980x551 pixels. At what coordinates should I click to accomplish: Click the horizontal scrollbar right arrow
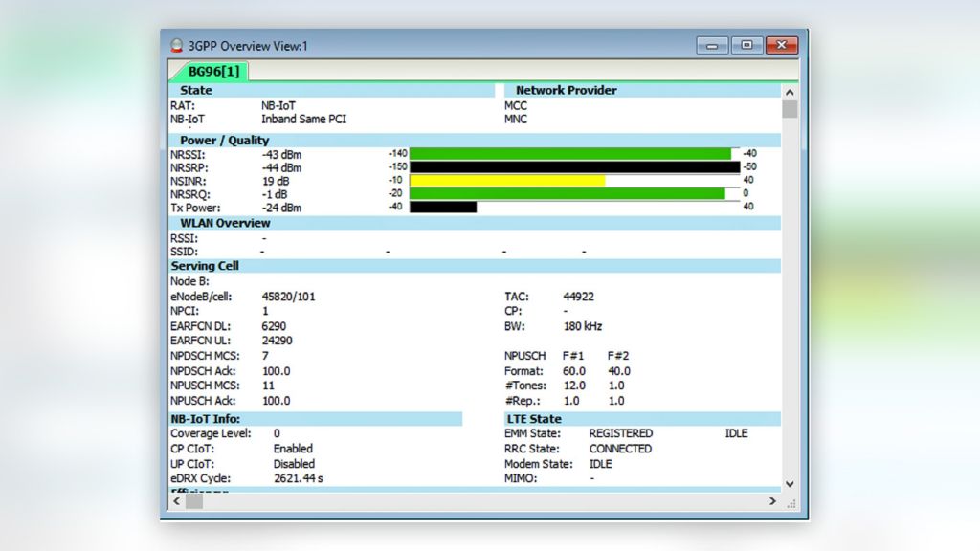pos(772,500)
